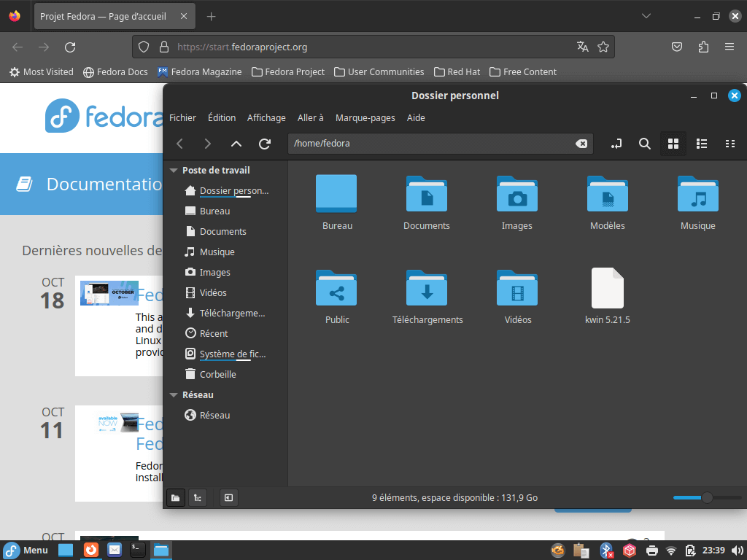Open Système de fichiers in sidebar

pos(227,354)
